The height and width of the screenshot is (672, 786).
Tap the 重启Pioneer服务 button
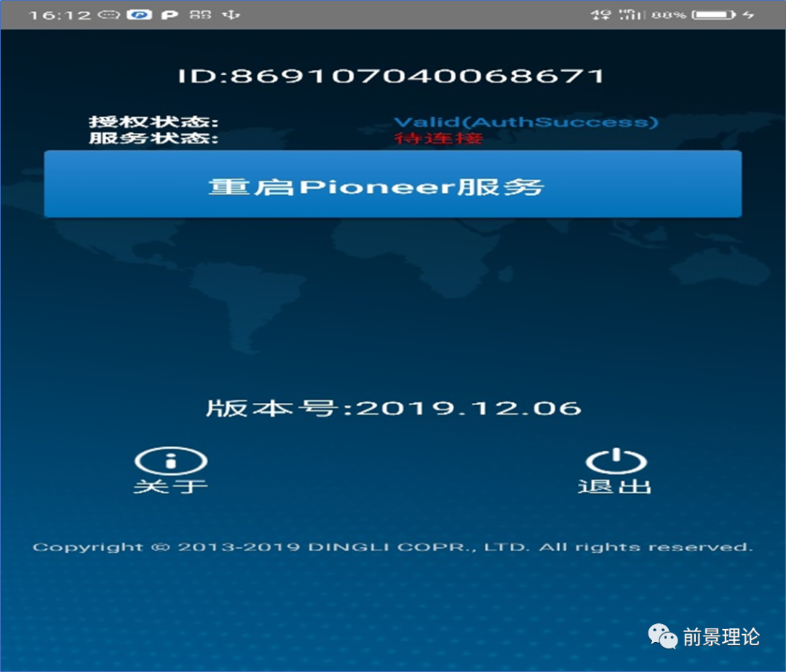point(392,184)
